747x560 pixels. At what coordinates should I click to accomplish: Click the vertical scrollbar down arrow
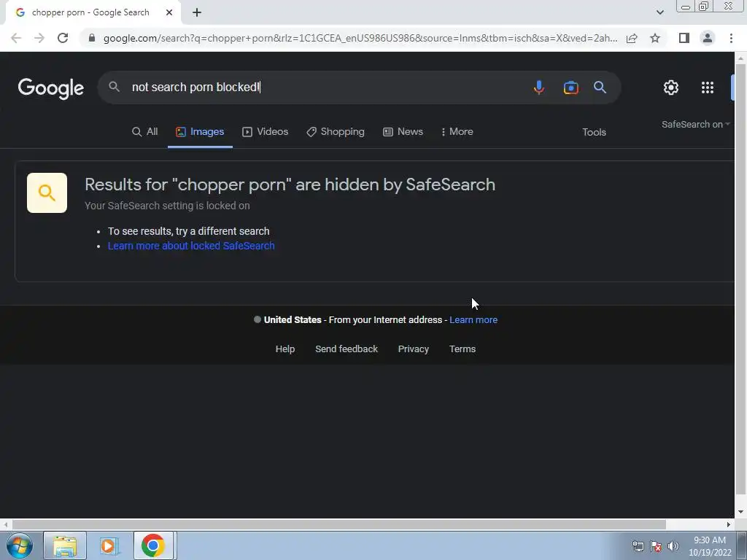coord(740,513)
